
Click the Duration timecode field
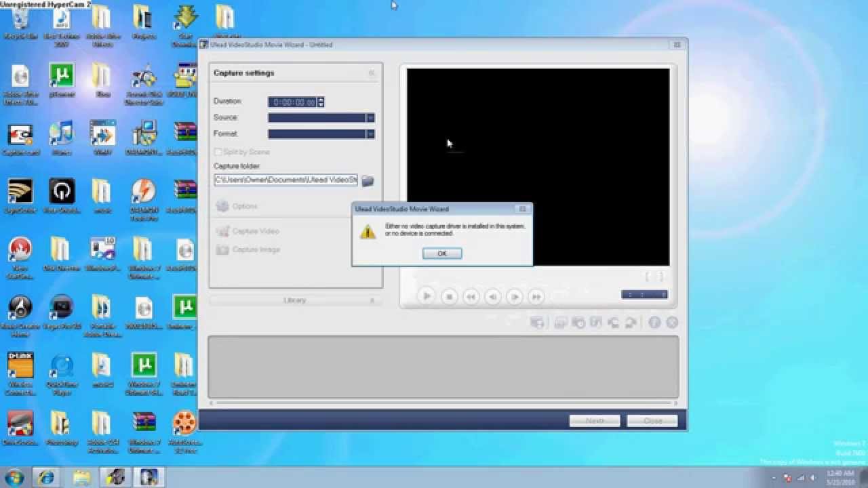point(292,102)
